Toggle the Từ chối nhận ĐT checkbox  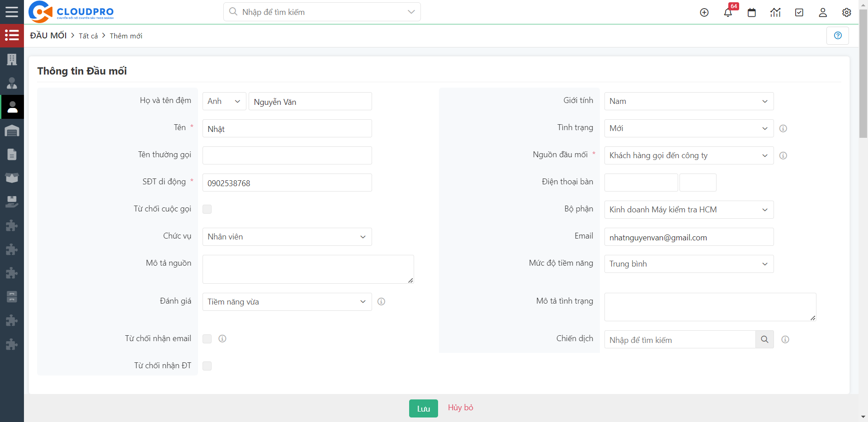coord(207,366)
